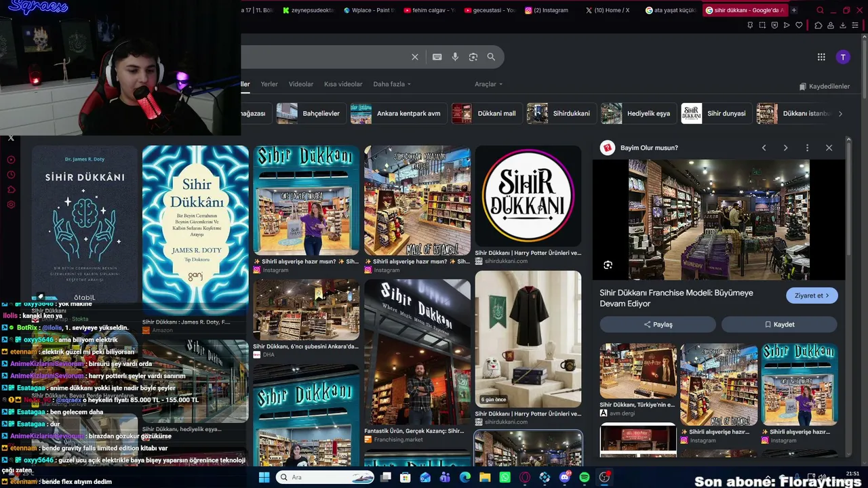Open settings gear in Opera sidebar
This screenshot has width=868, height=488.
coord(11,205)
